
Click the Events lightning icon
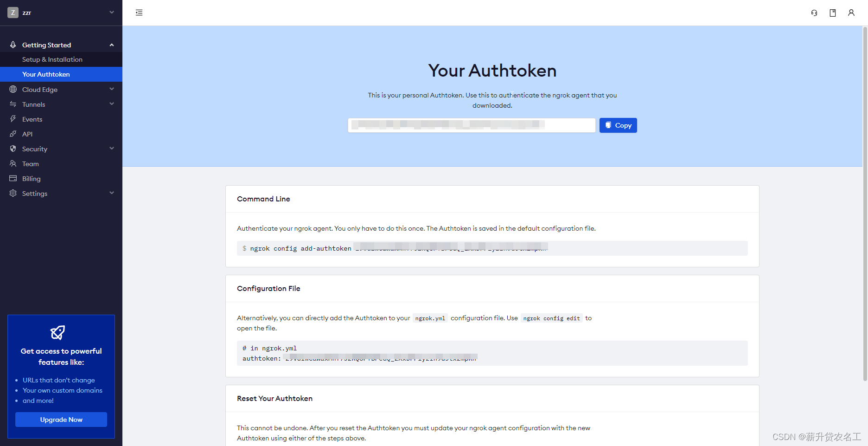pyautogui.click(x=13, y=119)
